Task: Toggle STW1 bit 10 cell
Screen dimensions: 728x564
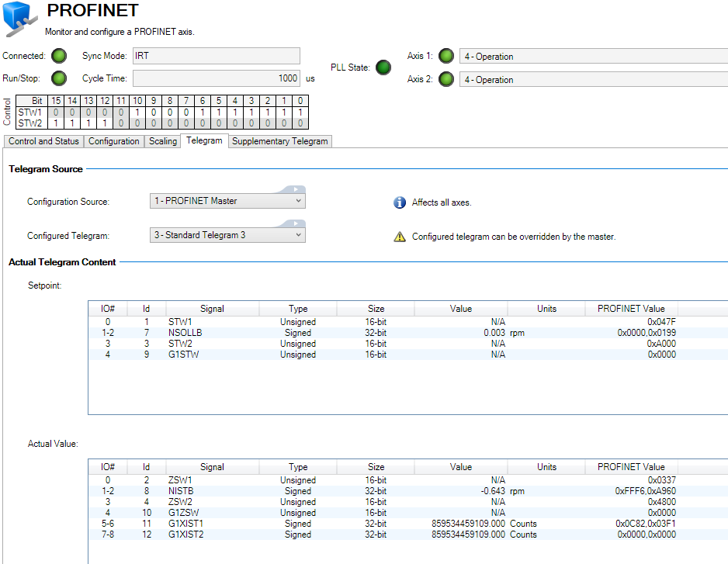Action: (x=137, y=112)
